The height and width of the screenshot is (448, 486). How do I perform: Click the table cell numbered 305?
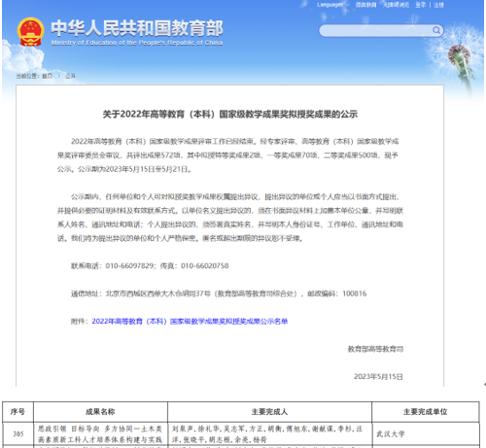(x=18, y=433)
